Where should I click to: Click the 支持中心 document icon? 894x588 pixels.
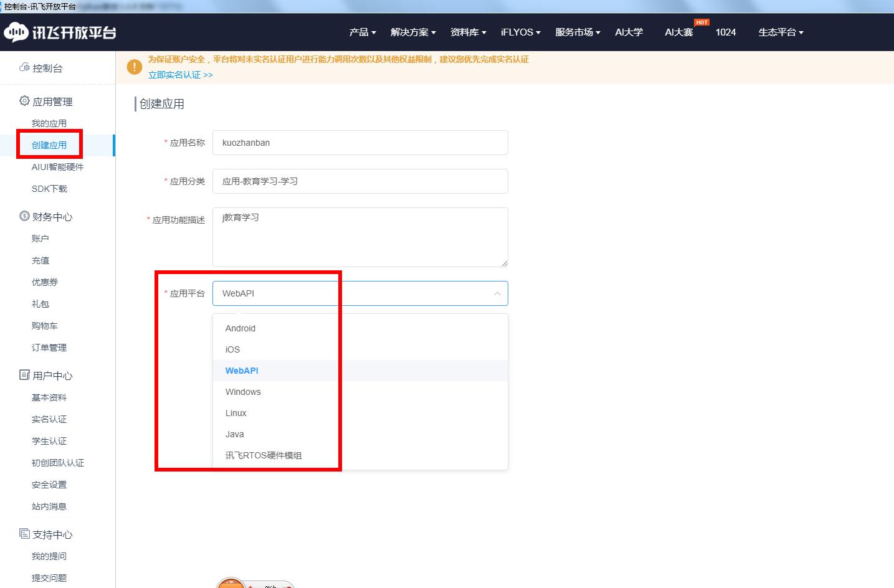pos(24,534)
